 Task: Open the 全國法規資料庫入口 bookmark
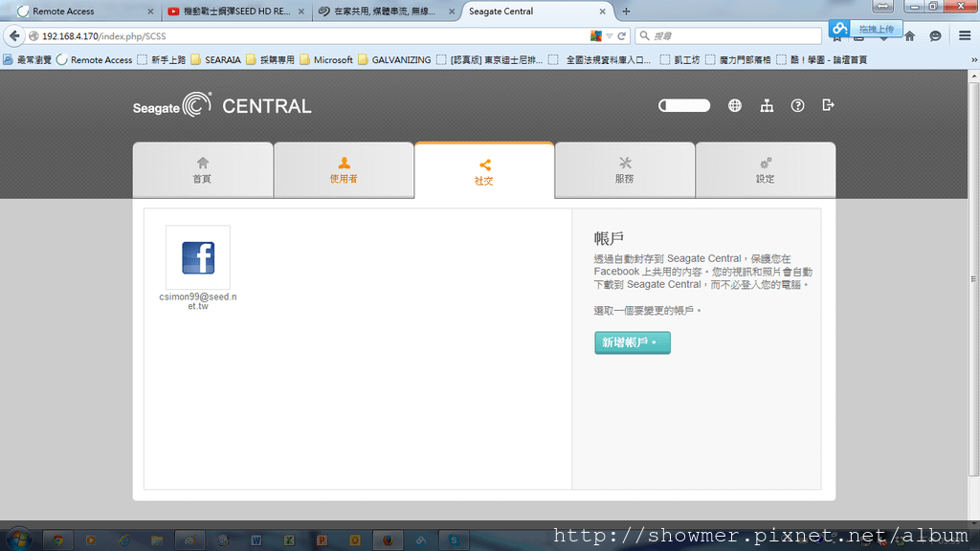[x=599, y=60]
